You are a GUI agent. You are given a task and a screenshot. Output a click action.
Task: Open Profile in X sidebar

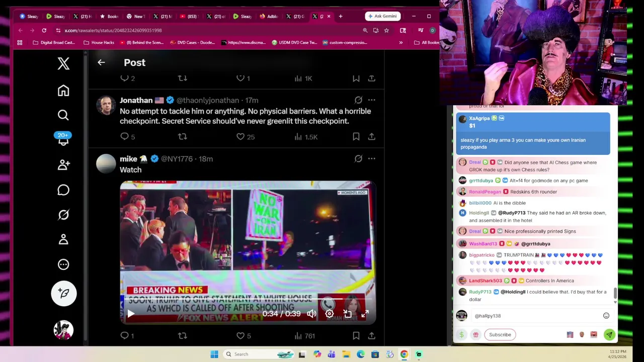click(x=63, y=239)
